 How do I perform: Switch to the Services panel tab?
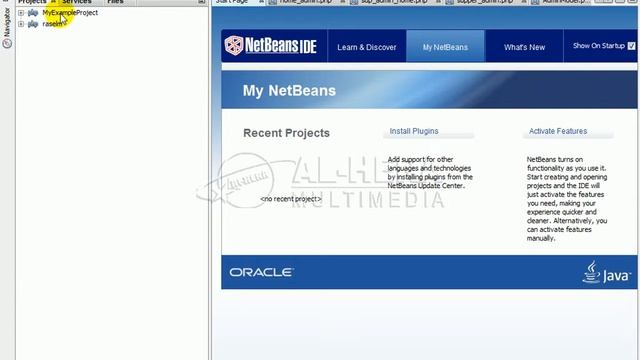click(76, 2)
